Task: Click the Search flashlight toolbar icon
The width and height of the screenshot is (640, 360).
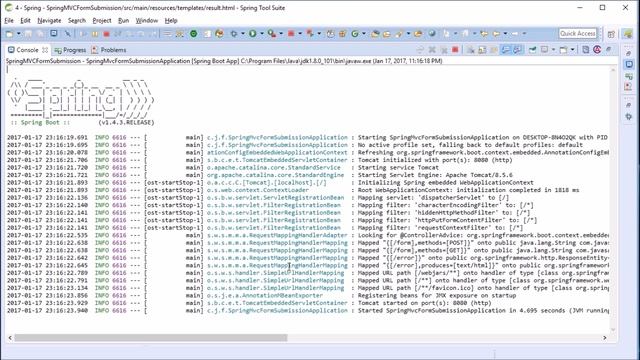Action: [x=399, y=34]
